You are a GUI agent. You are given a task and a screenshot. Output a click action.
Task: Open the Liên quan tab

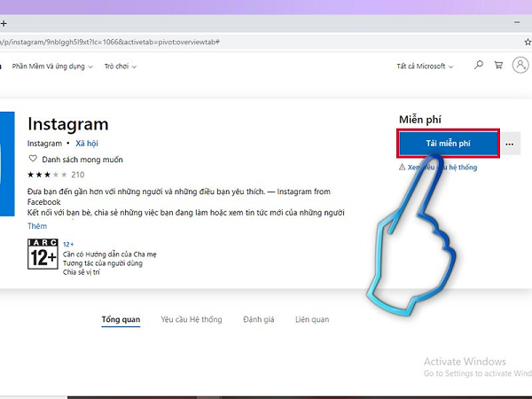point(312,319)
